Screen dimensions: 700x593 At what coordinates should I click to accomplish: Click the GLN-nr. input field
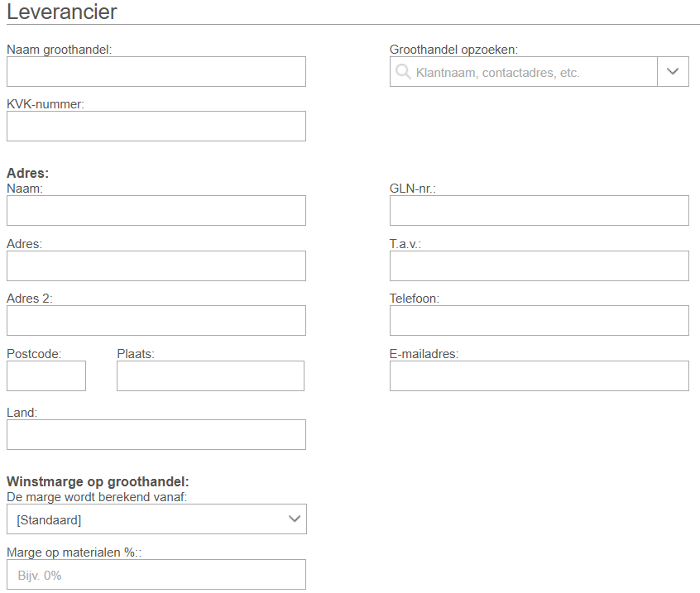[x=539, y=211]
